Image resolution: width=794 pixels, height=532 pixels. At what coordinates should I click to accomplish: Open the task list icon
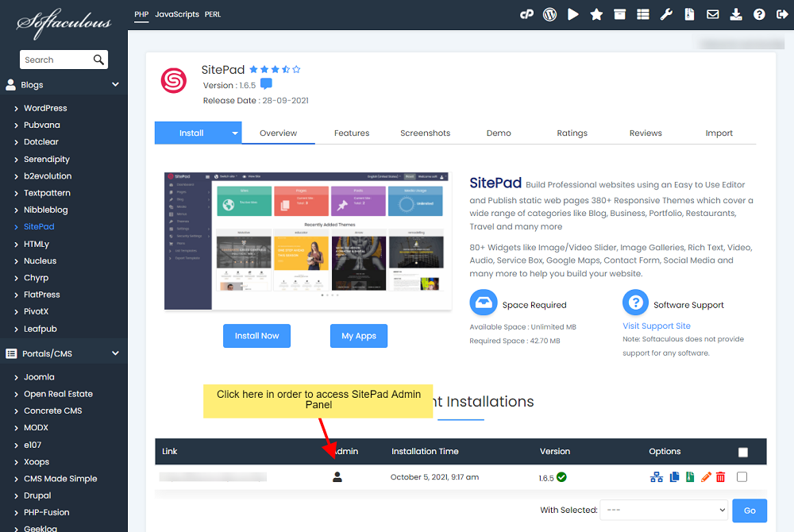[643, 14]
